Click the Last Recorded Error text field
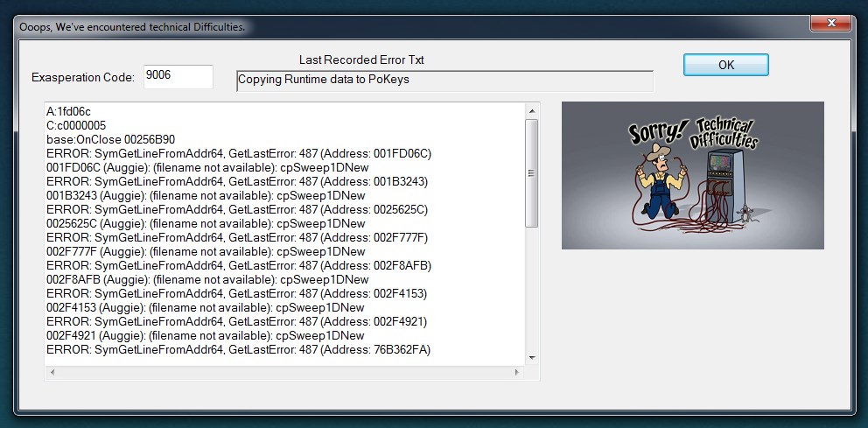Screen dimensions: 868x428 pyautogui.click(x=444, y=81)
